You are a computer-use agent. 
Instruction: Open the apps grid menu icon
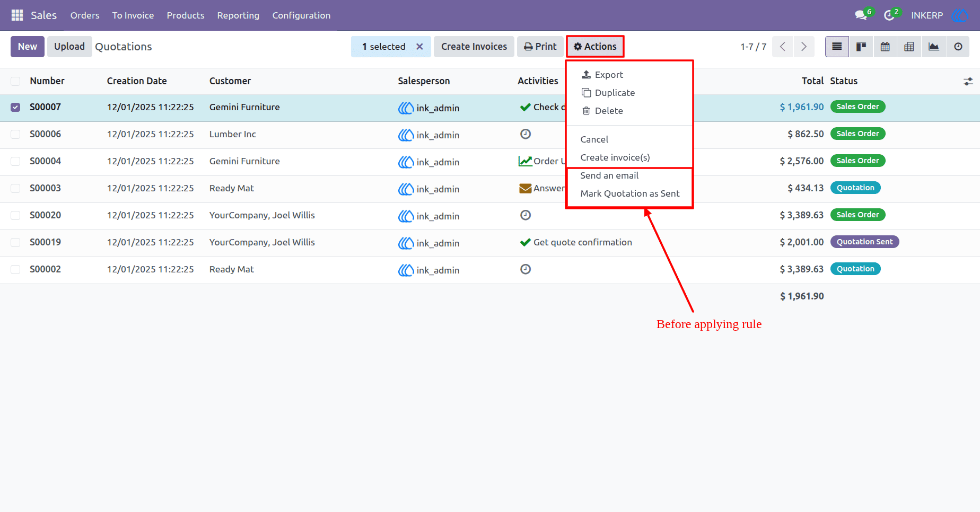click(17, 15)
